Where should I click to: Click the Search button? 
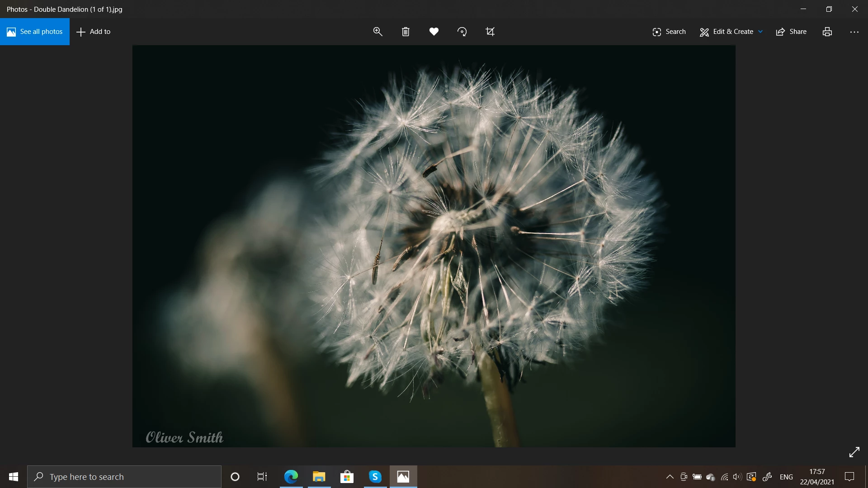(669, 32)
